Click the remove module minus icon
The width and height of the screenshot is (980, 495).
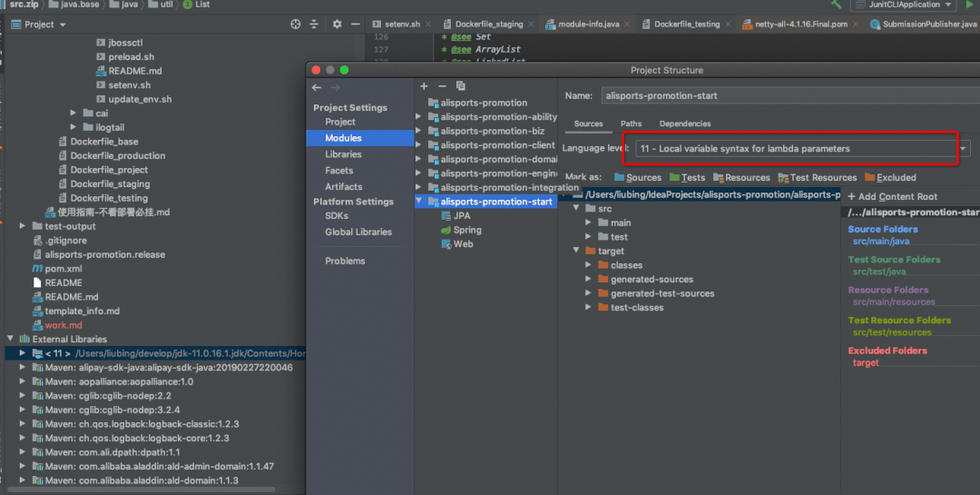coord(443,86)
